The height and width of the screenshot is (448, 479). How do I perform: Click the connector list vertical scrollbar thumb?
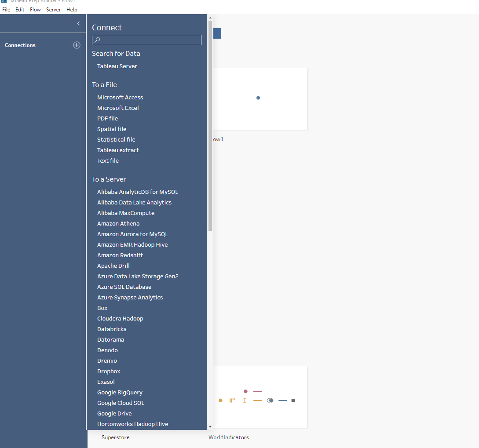click(210, 125)
